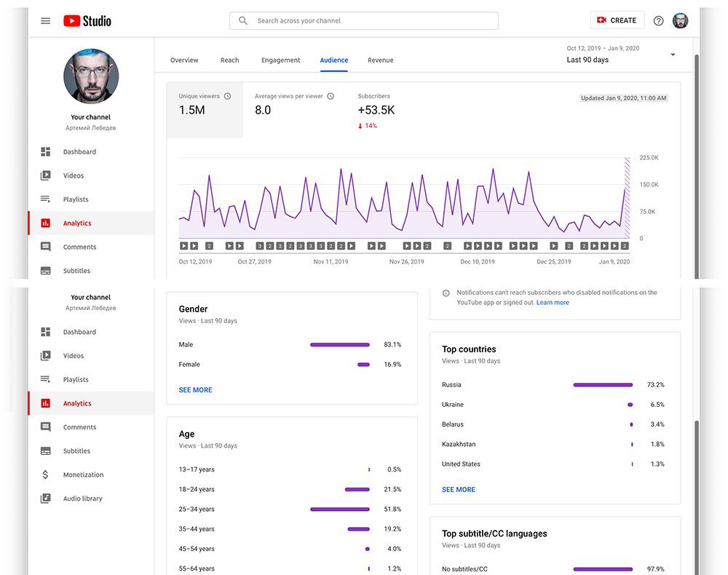
Task: Focus the Search across your channel field
Action: (363, 21)
